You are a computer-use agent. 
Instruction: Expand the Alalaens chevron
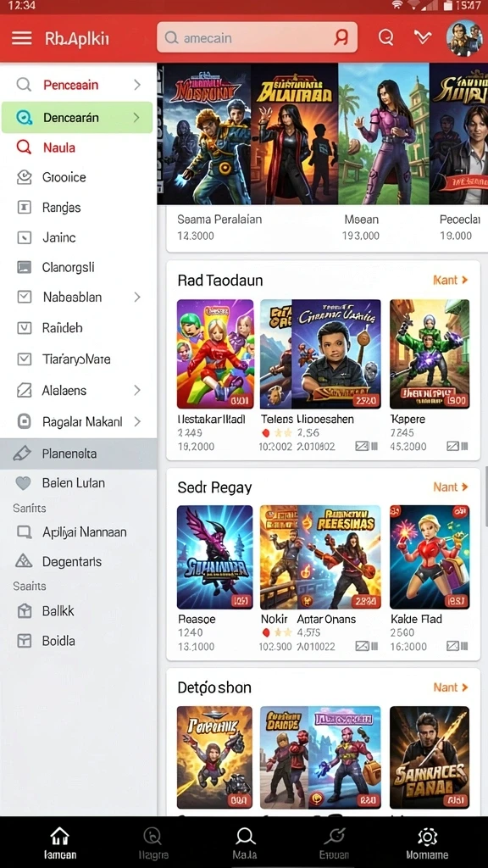coord(137,390)
